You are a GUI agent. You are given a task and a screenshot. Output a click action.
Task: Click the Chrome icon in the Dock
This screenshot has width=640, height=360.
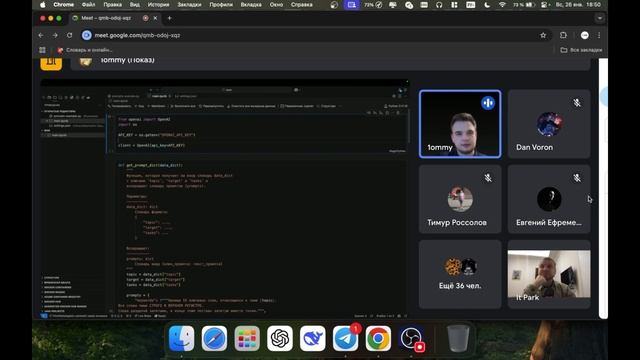click(378, 338)
